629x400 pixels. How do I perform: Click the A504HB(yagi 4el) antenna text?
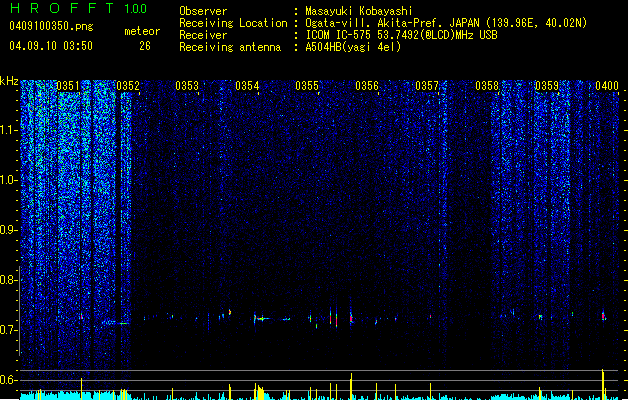click(353, 47)
